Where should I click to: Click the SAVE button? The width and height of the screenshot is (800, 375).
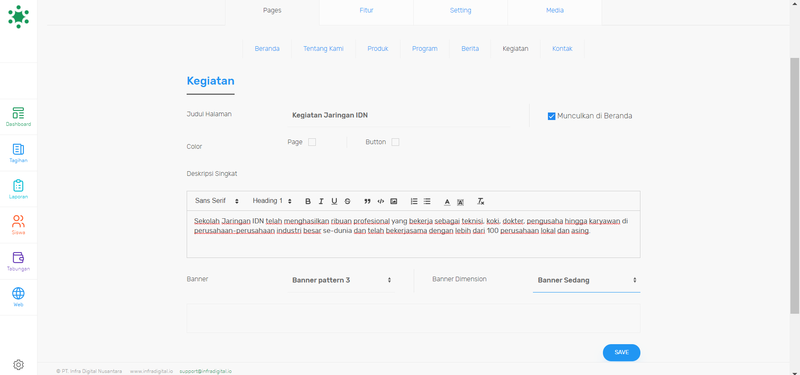coord(621,353)
